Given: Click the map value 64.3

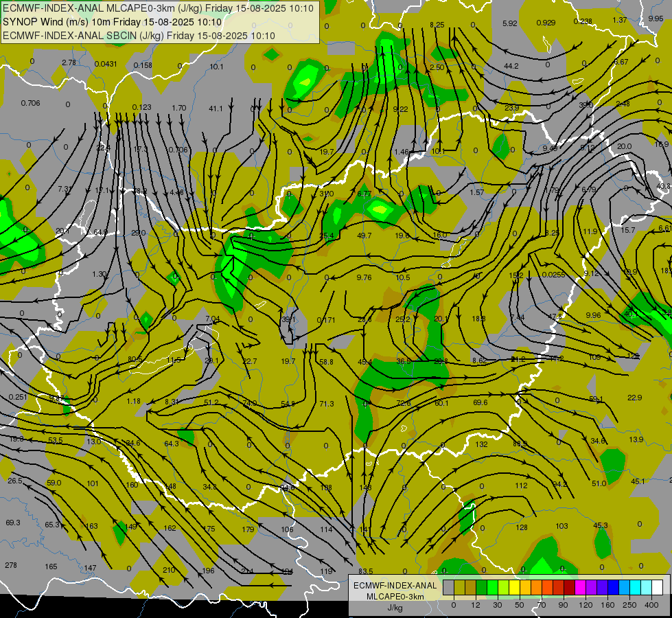Looking at the screenshot, I should point(172,444).
